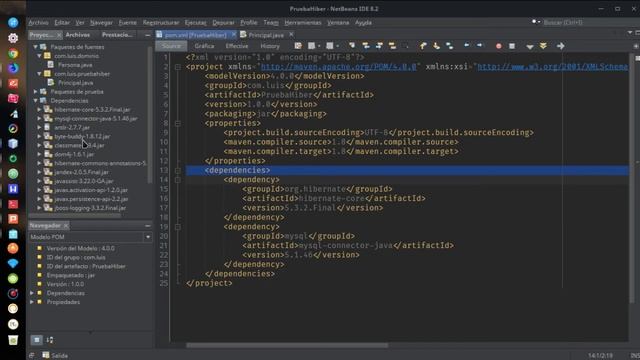This screenshot has height=360, width=640.
Task: Switch to the Principal.java editor tab
Action: (x=266, y=35)
